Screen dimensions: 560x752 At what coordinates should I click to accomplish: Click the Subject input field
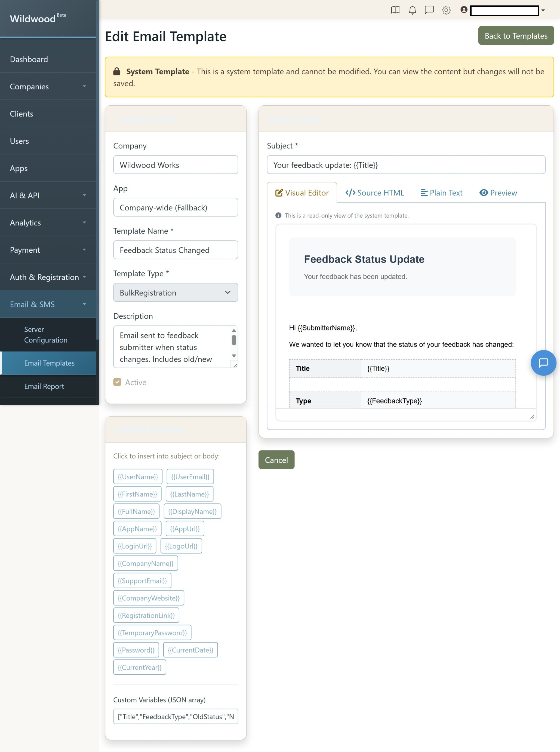pyautogui.click(x=406, y=165)
